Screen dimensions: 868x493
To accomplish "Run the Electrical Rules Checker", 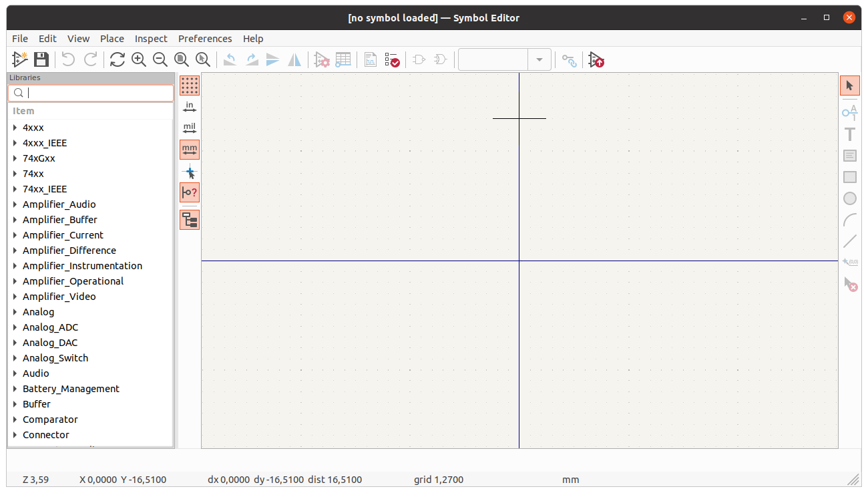I will (393, 59).
